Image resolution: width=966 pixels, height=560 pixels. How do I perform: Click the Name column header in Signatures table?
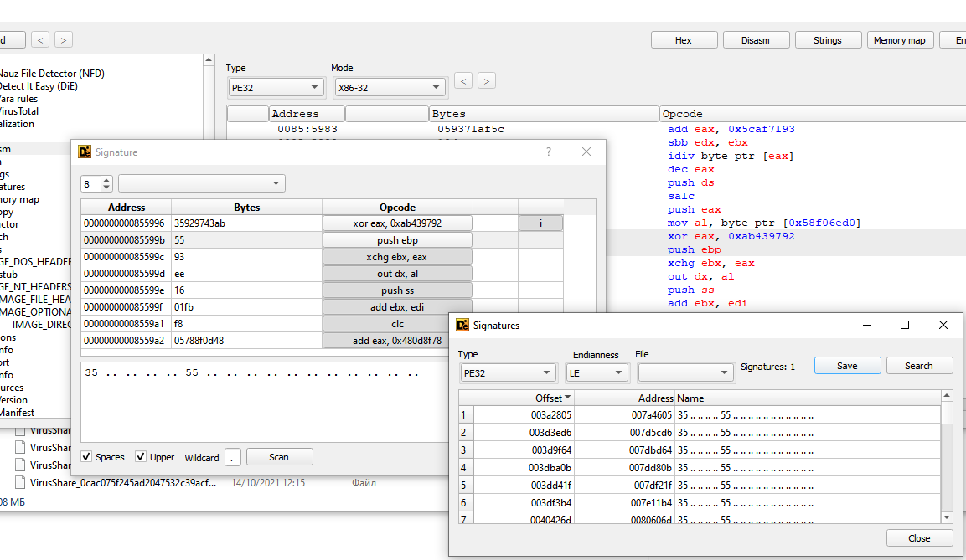click(808, 398)
